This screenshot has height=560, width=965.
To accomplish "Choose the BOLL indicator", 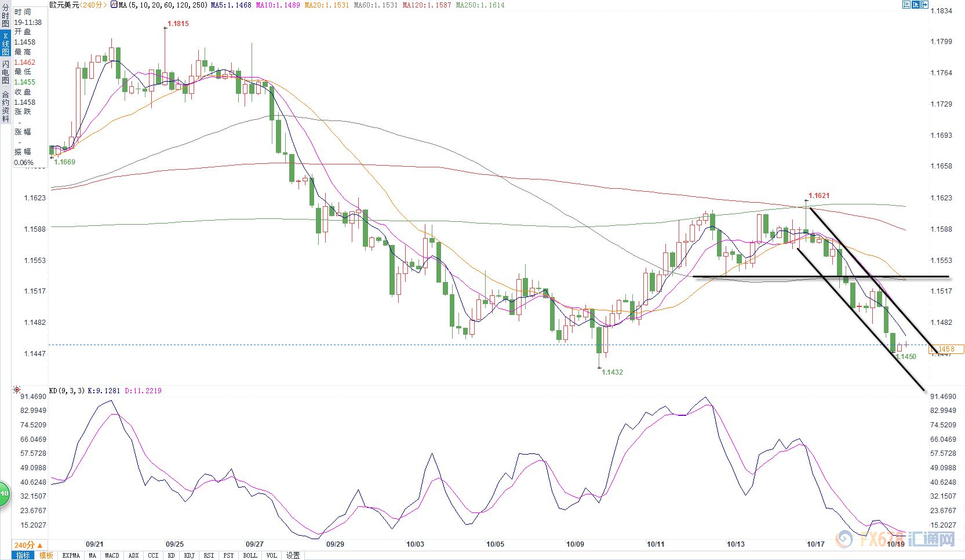I will point(250,555).
